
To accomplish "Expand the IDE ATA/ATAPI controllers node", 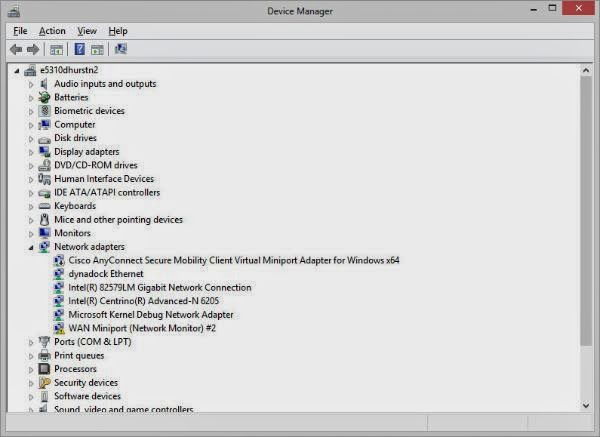I will pyautogui.click(x=31, y=193).
